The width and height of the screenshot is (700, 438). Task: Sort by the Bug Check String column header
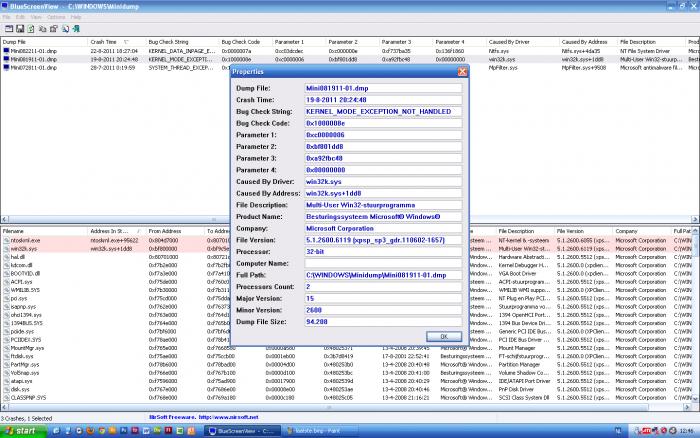point(182,42)
